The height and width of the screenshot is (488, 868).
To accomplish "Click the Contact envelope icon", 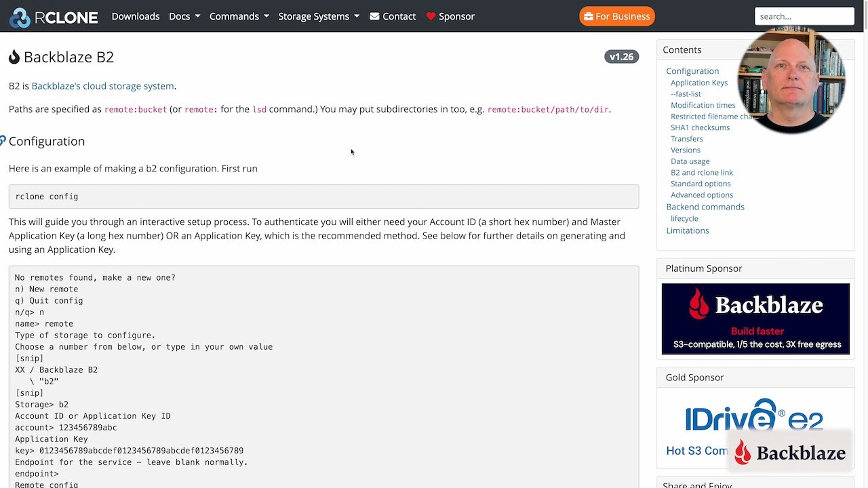I will [x=374, y=16].
